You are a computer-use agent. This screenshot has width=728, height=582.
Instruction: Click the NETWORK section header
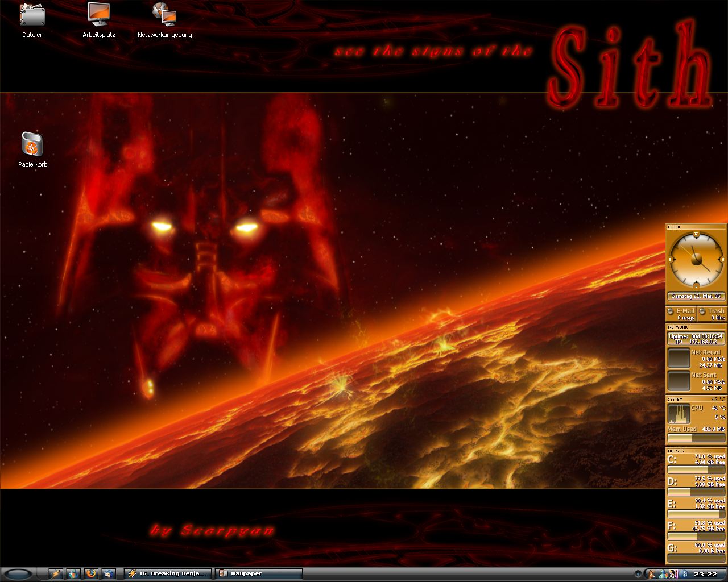pyautogui.click(x=696, y=327)
